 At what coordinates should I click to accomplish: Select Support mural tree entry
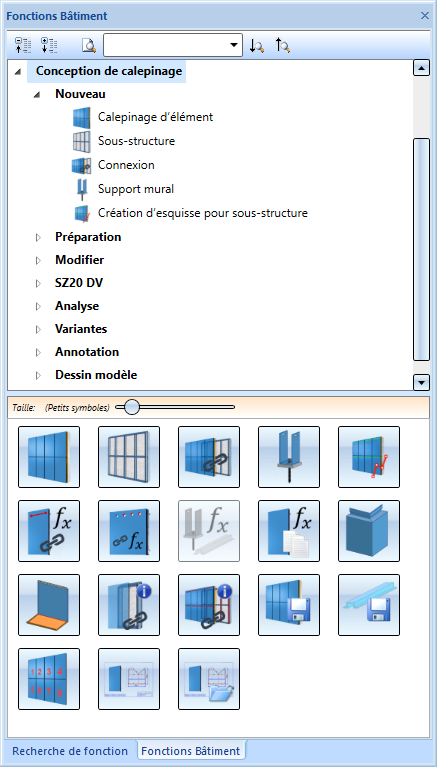point(136,189)
